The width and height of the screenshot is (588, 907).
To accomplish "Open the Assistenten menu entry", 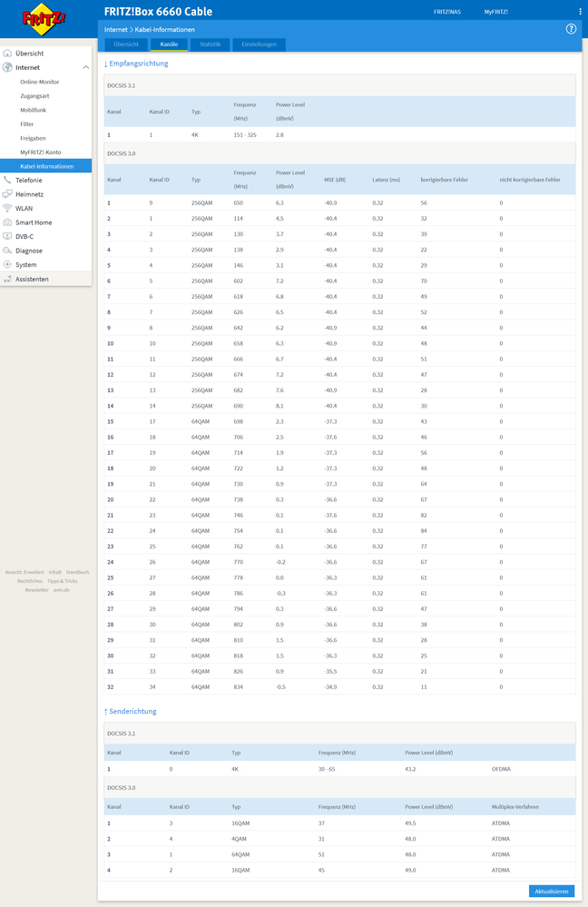I will pyautogui.click(x=32, y=279).
